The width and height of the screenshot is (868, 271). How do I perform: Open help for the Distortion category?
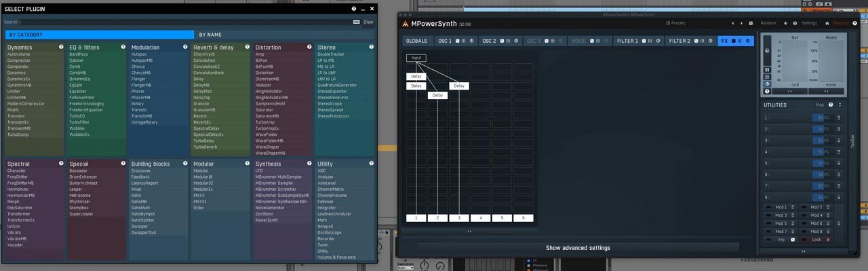309,48
